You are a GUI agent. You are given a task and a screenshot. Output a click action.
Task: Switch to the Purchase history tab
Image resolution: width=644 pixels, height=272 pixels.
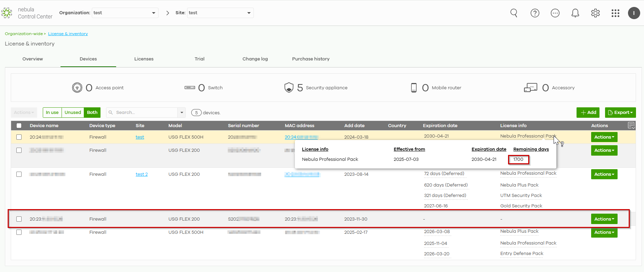(x=311, y=59)
